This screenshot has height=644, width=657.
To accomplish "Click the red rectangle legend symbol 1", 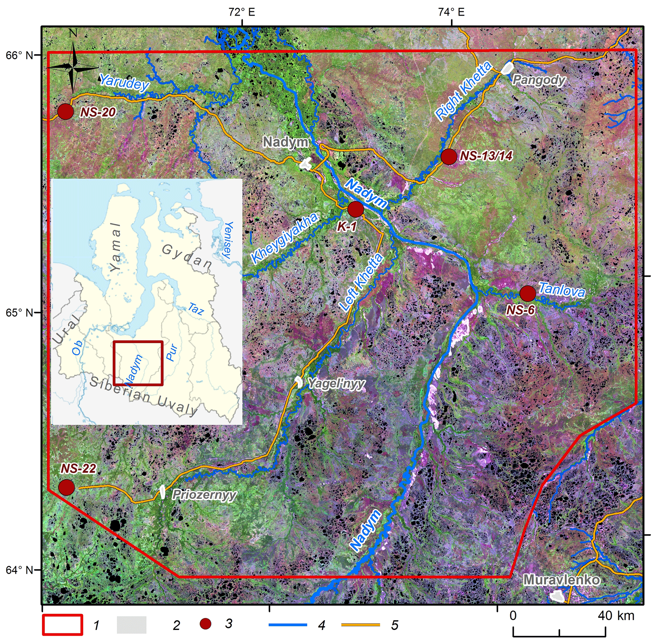I will pos(63,625).
